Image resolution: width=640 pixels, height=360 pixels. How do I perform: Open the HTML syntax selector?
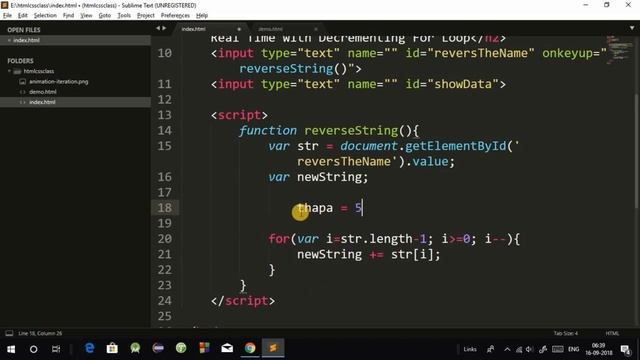pyautogui.click(x=612, y=333)
